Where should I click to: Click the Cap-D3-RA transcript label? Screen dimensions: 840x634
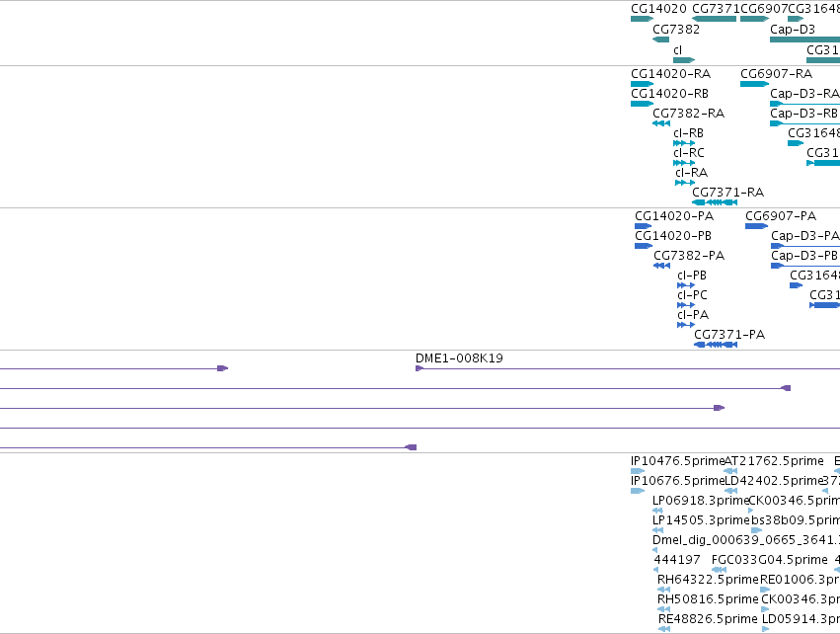(x=804, y=93)
